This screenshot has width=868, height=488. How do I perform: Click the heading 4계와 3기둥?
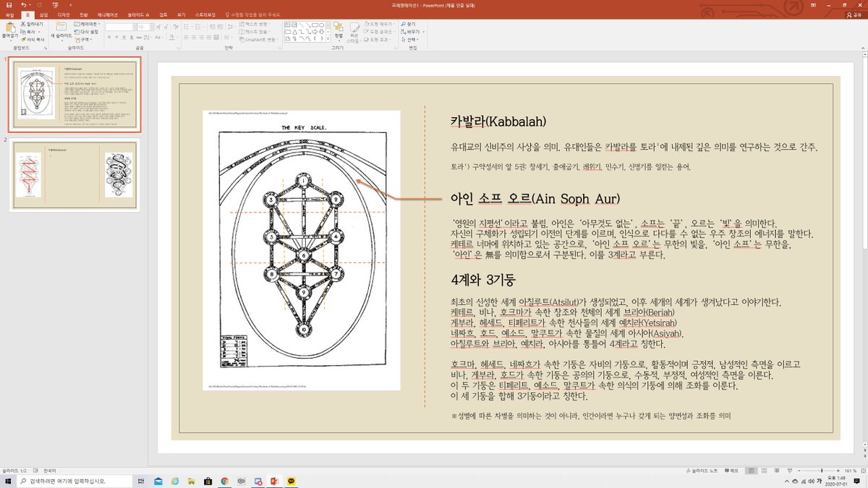click(483, 280)
